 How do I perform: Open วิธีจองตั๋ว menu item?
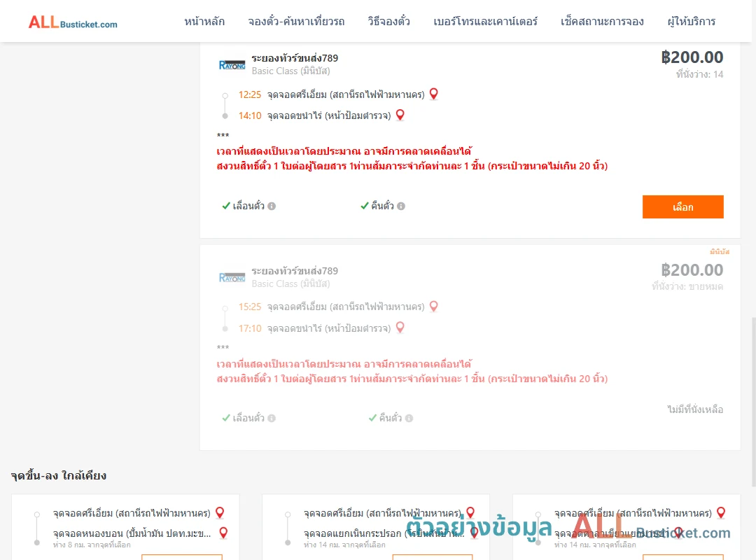pos(389,21)
